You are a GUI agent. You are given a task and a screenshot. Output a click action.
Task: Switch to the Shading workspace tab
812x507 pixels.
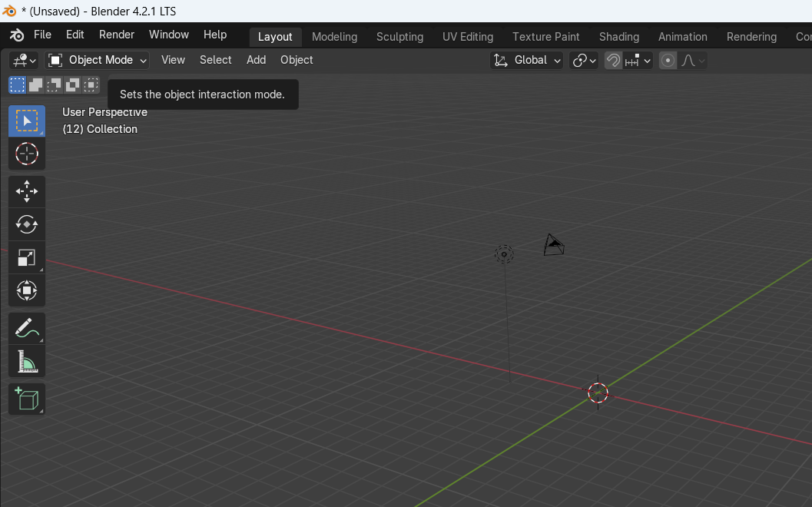click(x=619, y=37)
